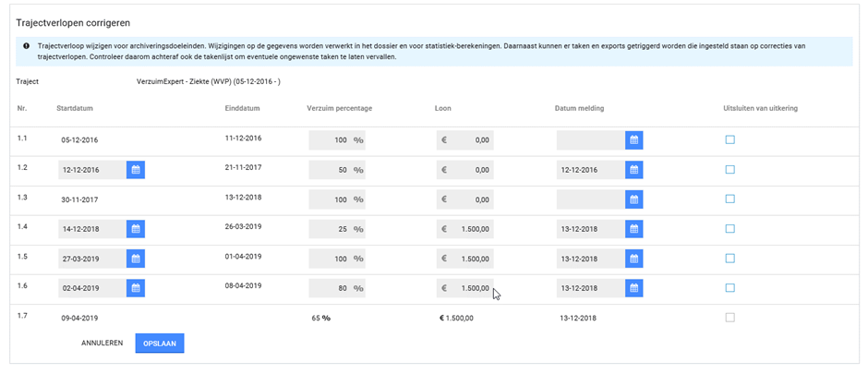
Task: Open Datum melding calendar in row 1.6
Action: 633,288
